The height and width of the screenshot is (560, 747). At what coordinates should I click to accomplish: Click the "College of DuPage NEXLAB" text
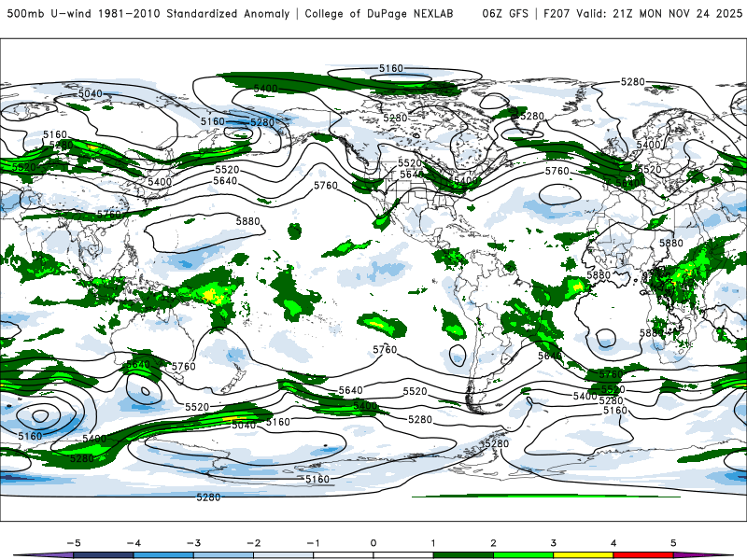[379, 13]
